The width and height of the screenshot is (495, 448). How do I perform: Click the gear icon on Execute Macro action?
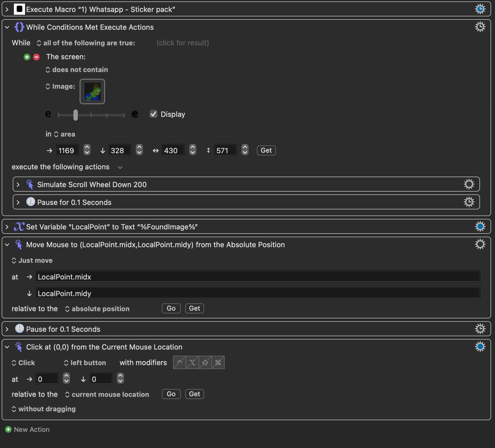tap(480, 9)
